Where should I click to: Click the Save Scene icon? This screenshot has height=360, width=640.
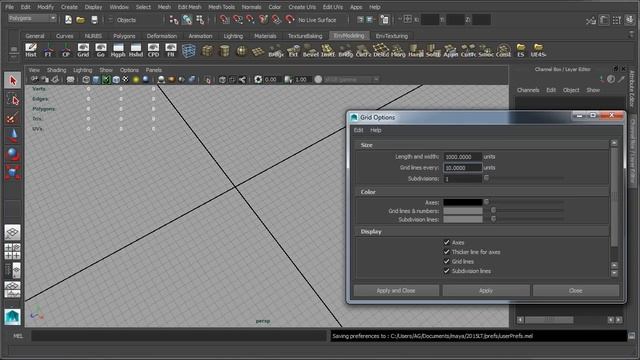point(94,20)
